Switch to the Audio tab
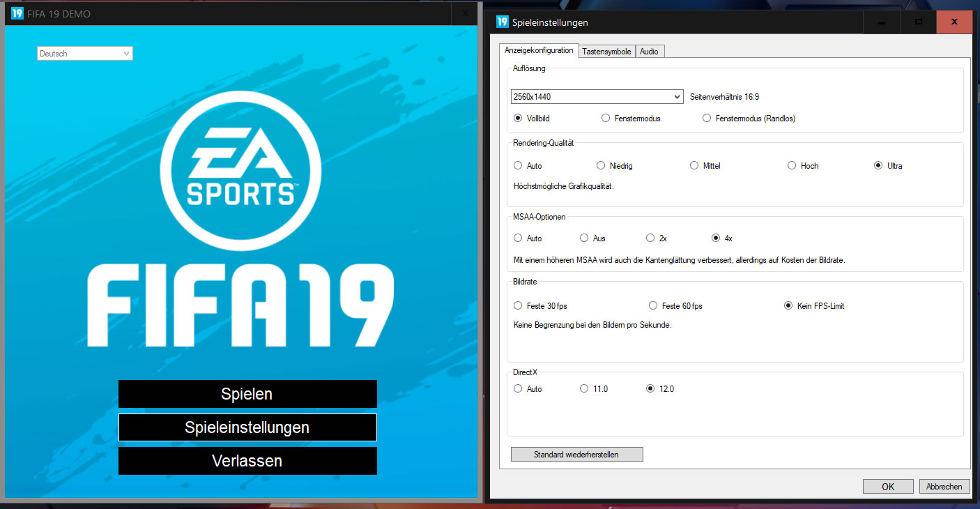Viewport: 980px width, 509px height. pyautogui.click(x=649, y=50)
